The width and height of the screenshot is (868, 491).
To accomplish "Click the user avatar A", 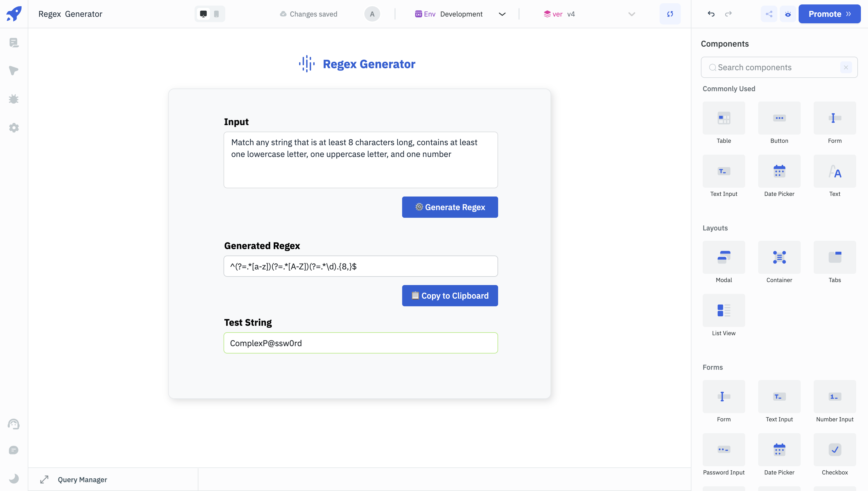I will 372,14.
